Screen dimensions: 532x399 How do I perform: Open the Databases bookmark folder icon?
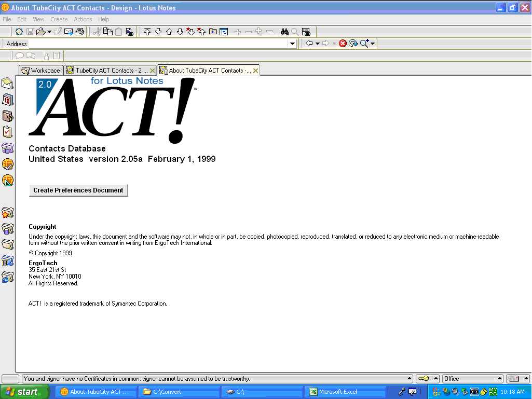(x=7, y=228)
